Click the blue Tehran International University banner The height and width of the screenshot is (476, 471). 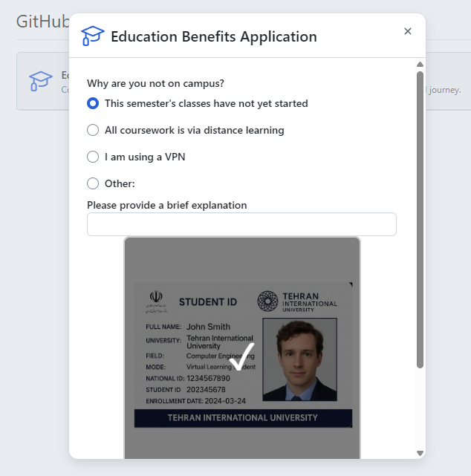242,418
